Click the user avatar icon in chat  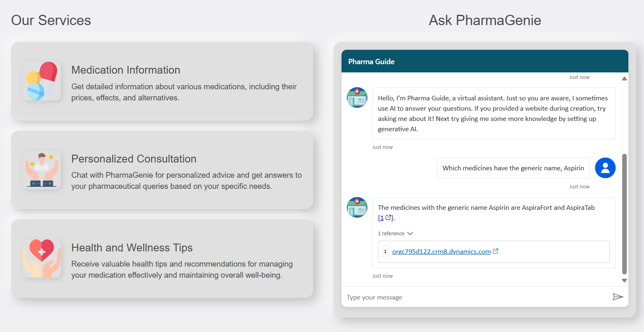605,168
